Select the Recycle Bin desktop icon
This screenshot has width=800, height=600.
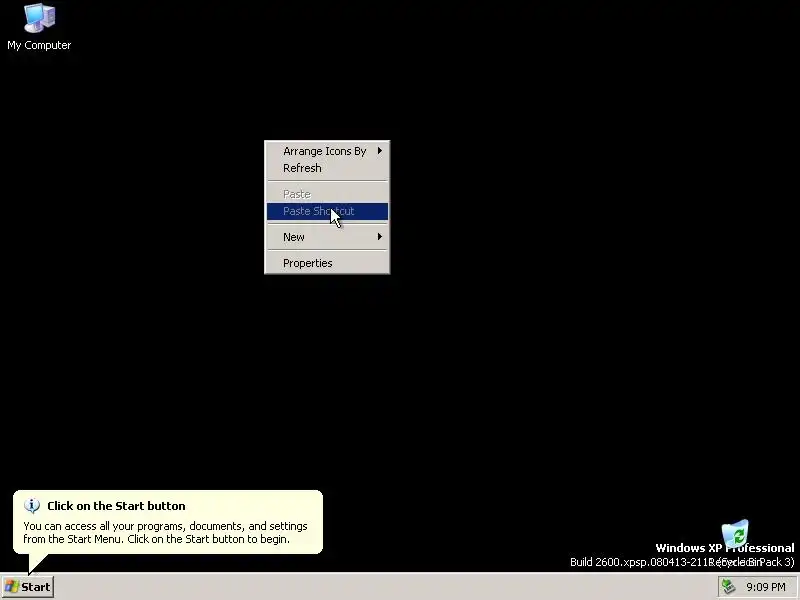[x=735, y=543]
